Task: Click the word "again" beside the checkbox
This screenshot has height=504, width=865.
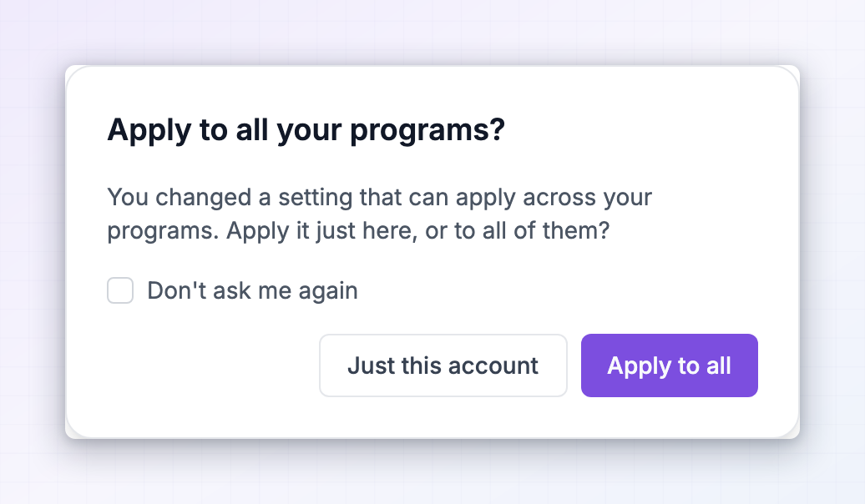Action: pos(327,292)
